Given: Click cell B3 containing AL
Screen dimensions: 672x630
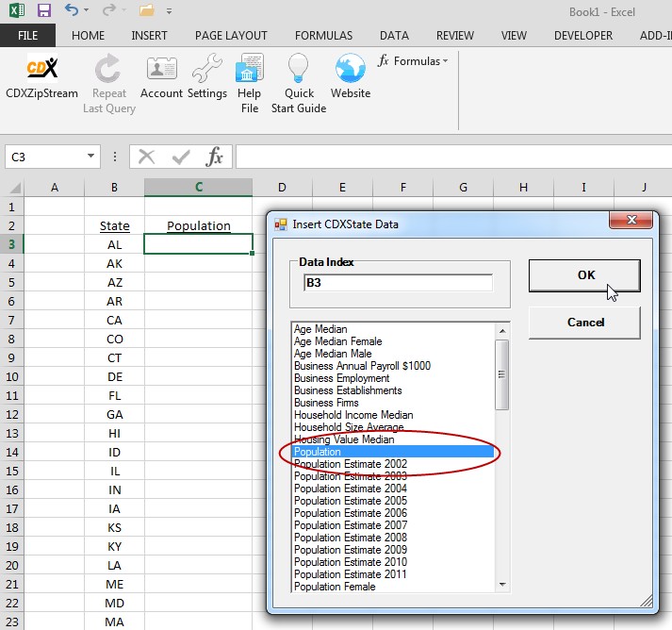Looking at the screenshot, I should (114, 244).
